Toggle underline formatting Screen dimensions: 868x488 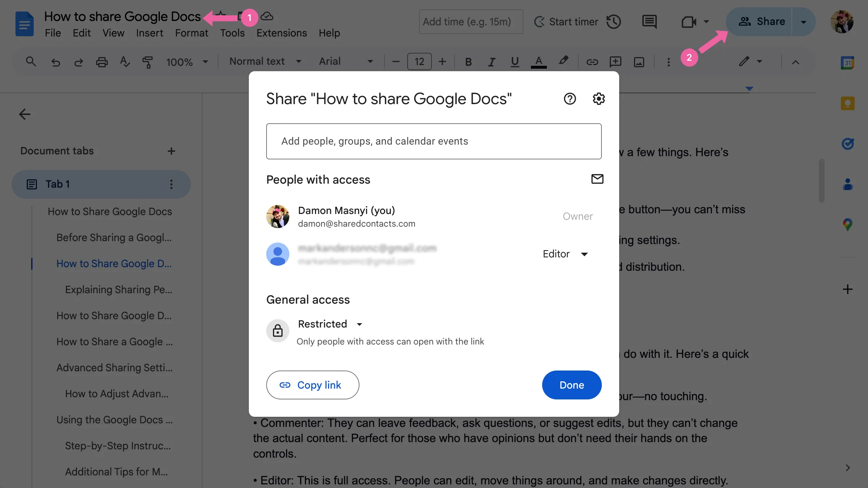pos(515,61)
